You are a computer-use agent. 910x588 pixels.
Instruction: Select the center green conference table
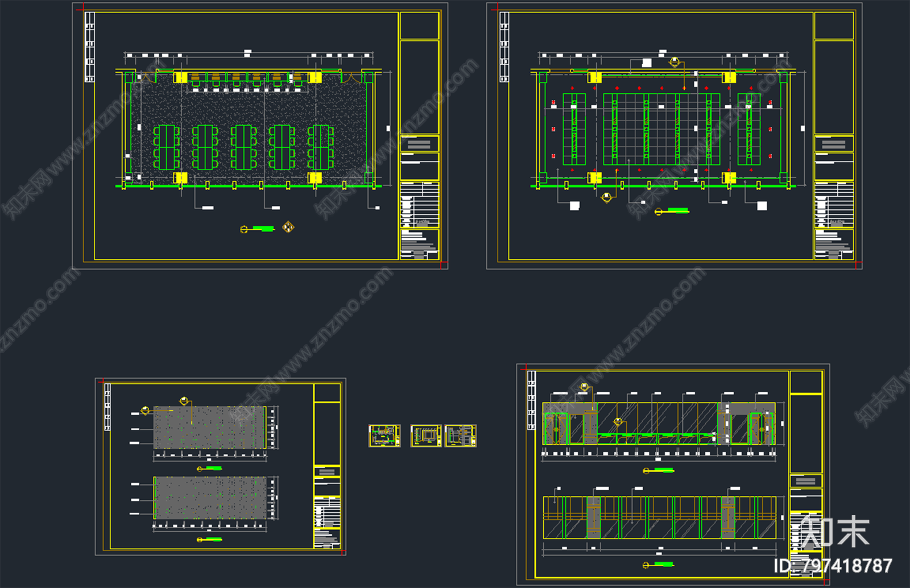coord(243,147)
